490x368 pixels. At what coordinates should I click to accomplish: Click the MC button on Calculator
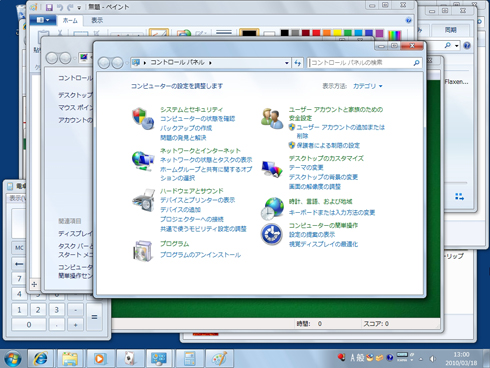[x=19, y=248]
